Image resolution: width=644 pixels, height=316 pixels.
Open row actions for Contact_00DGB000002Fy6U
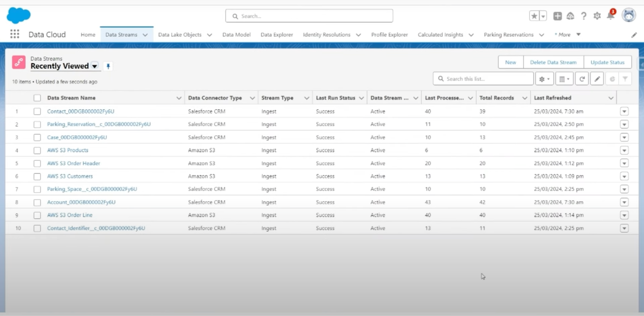pyautogui.click(x=624, y=111)
